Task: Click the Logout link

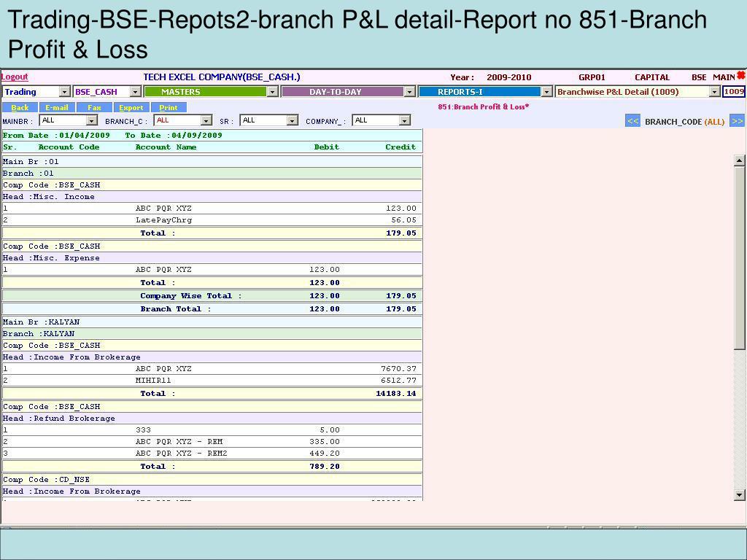Action: coord(15,77)
